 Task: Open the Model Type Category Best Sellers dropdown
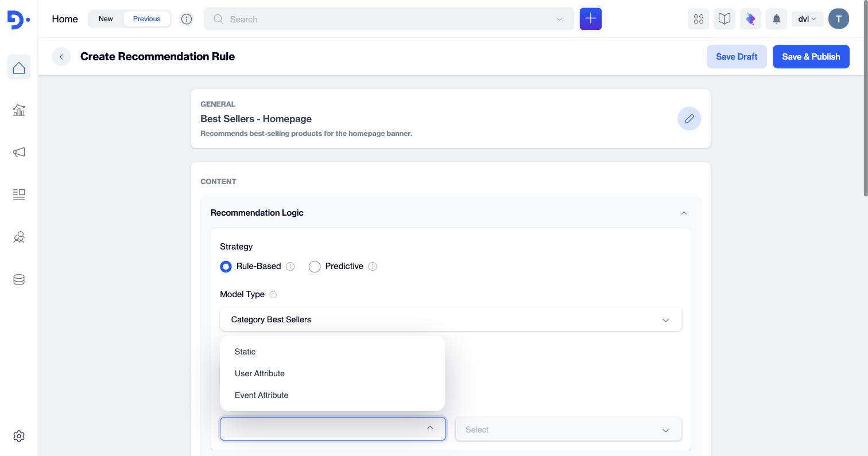[451, 319]
